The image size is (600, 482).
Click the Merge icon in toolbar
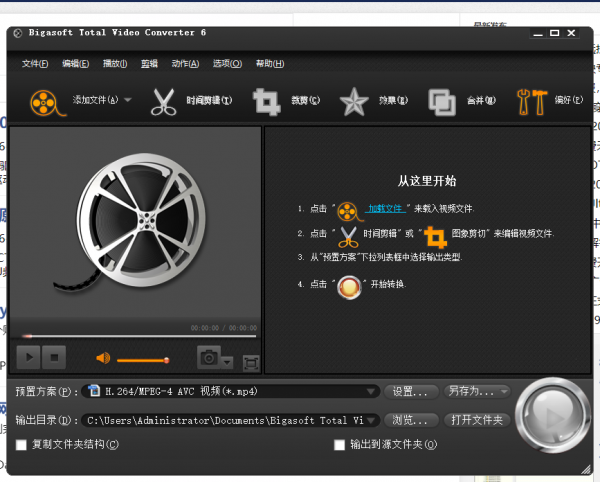442,101
